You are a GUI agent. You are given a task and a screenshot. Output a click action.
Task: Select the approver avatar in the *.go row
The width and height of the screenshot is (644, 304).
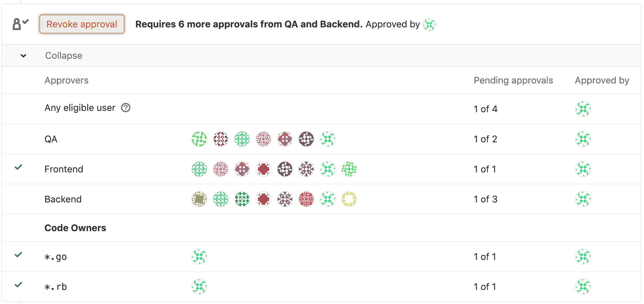click(199, 257)
